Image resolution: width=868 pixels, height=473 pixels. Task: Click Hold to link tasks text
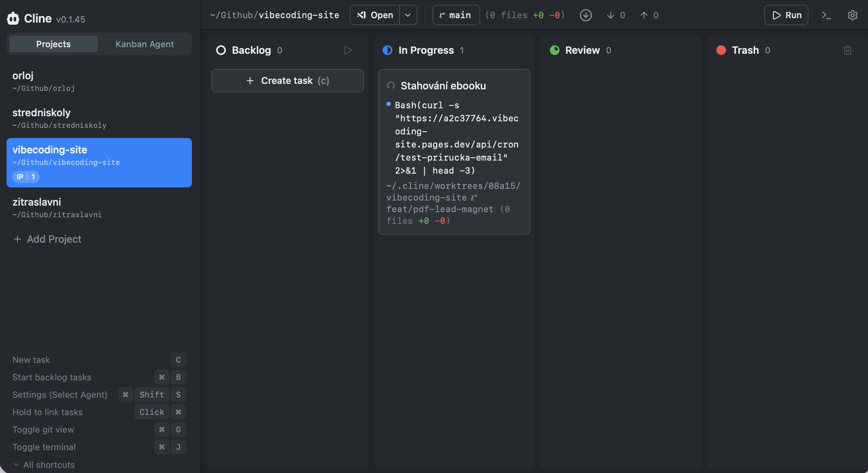point(47,412)
